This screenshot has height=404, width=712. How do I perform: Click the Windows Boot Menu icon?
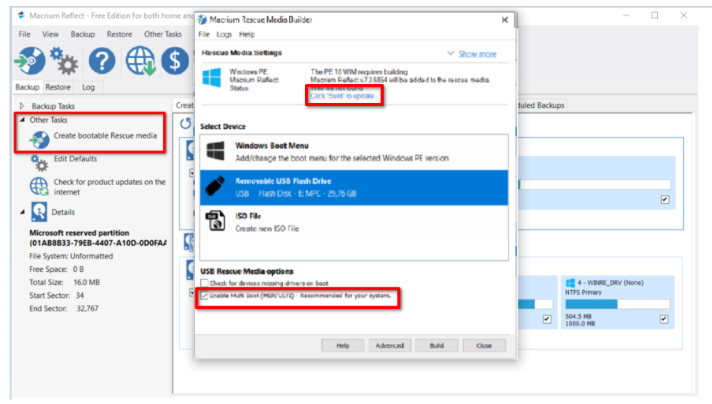coord(215,151)
